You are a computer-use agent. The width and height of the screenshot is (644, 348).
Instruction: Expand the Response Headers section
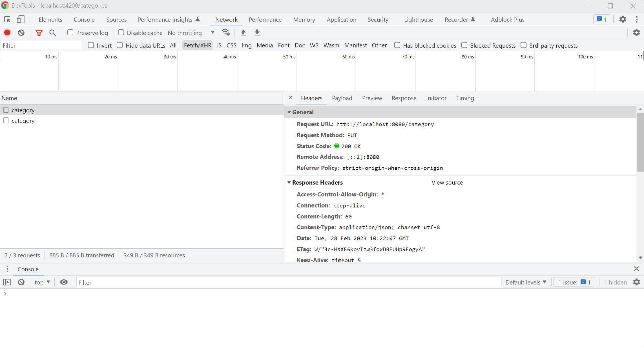pos(289,183)
